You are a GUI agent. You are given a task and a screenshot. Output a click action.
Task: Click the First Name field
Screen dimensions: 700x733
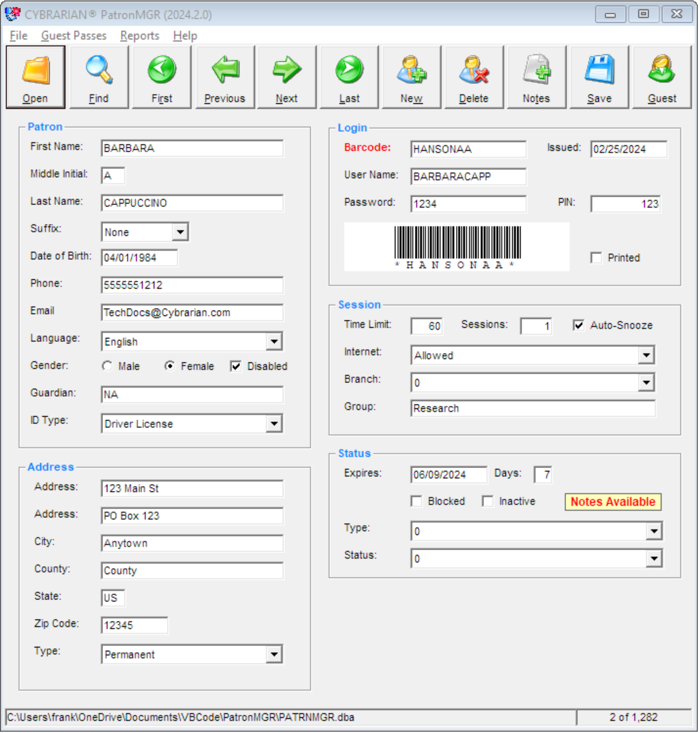192,149
